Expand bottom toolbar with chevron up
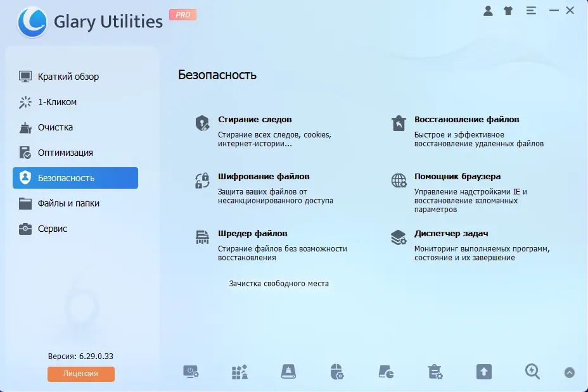Image resolution: width=588 pixels, height=392 pixels. point(569,372)
